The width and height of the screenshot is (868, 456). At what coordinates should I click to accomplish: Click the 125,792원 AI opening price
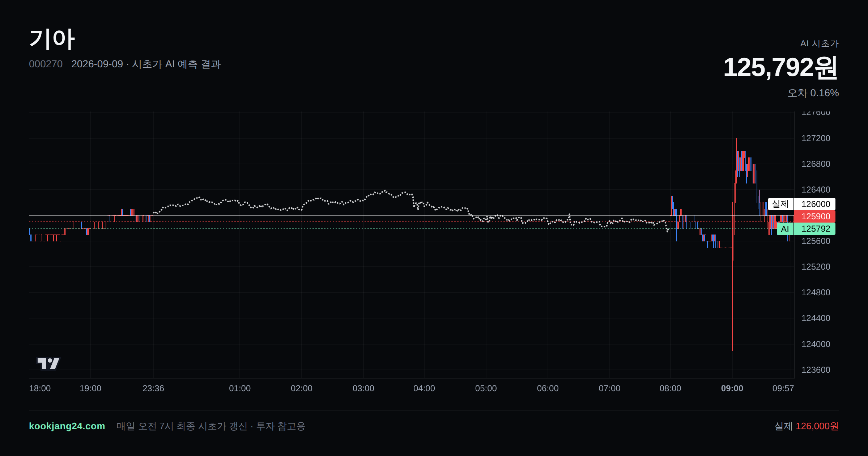point(780,68)
